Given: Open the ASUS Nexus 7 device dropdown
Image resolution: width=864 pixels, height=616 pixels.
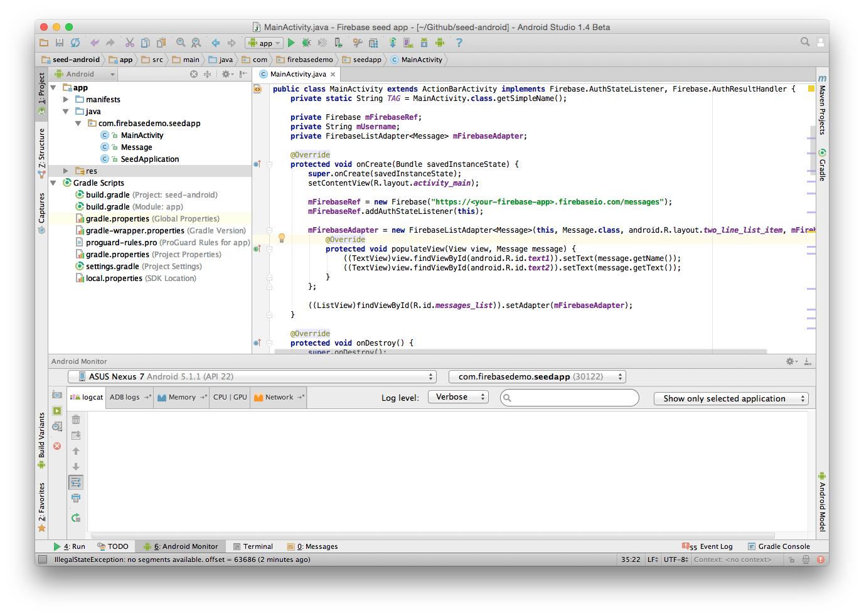Looking at the screenshot, I should 252,376.
